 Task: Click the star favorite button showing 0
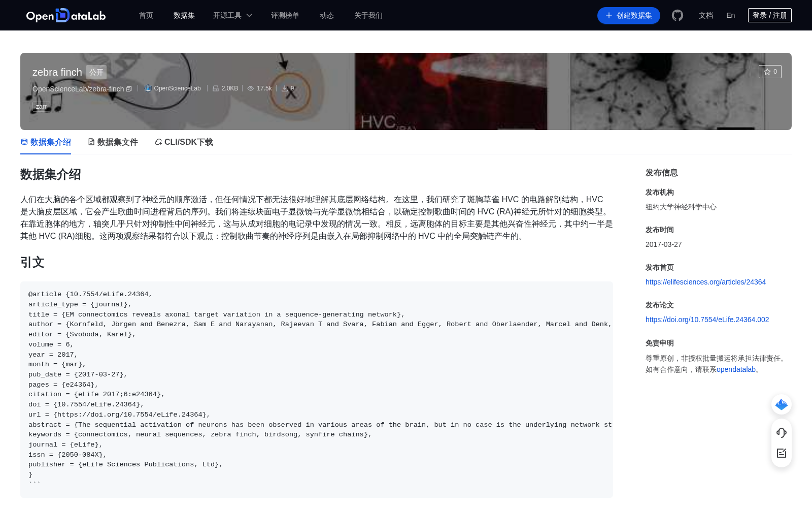[770, 72]
